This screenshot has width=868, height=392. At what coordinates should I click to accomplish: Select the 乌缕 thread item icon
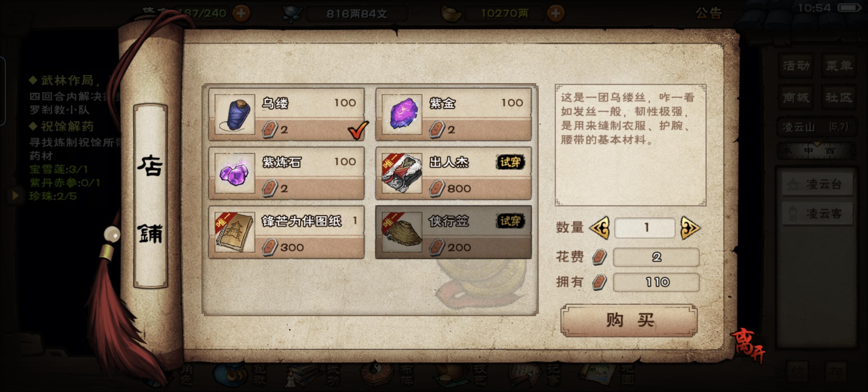click(x=235, y=114)
